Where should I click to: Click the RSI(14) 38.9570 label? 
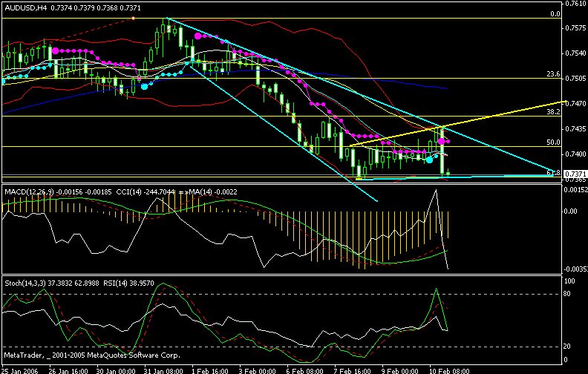(x=128, y=283)
